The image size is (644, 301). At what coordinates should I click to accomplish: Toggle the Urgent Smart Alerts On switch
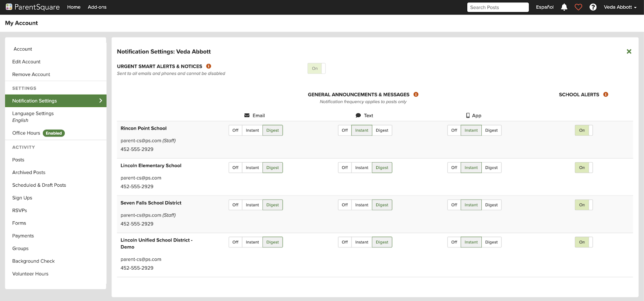point(316,68)
